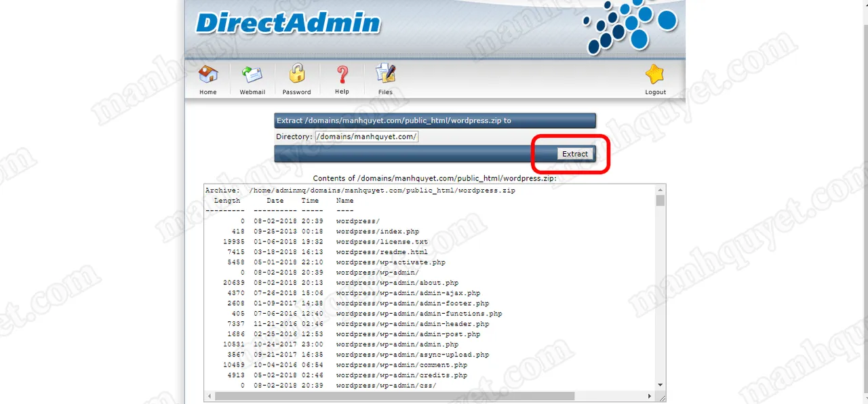Click the DirectAdmin logo
Image resolution: width=868 pixels, height=404 pixels.
tap(288, 22)
